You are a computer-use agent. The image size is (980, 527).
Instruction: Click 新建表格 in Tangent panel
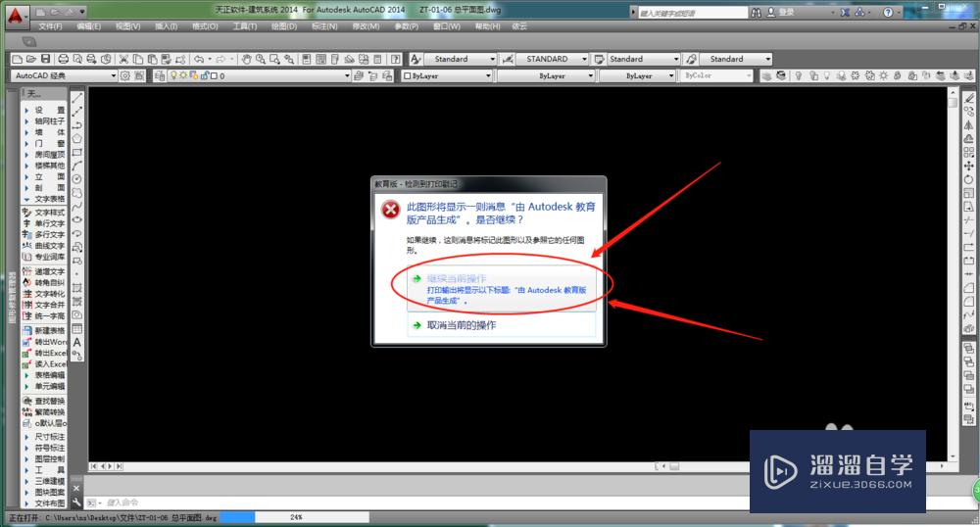tap(44, 330)
